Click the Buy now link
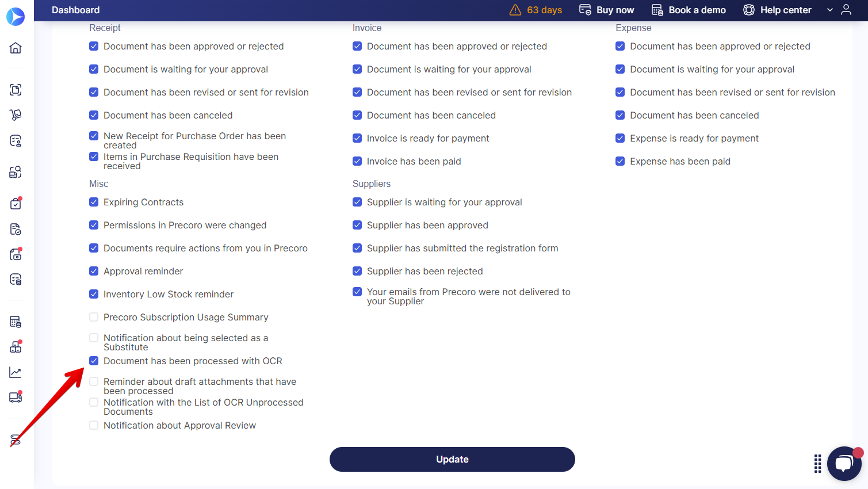868x489 pixels. point(606,10)
